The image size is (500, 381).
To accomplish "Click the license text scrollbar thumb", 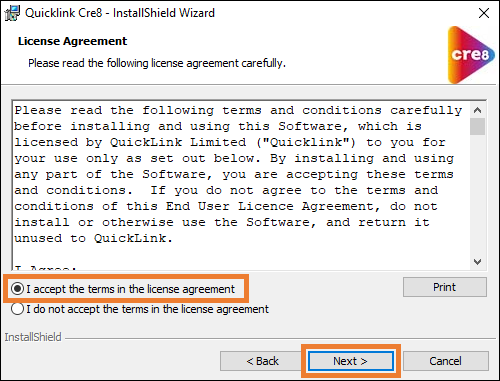I will [x=477, y=127].
